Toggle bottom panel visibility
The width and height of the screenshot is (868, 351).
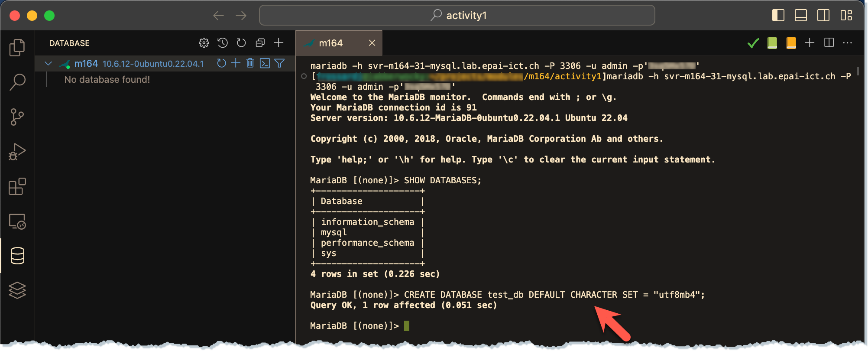801,15
